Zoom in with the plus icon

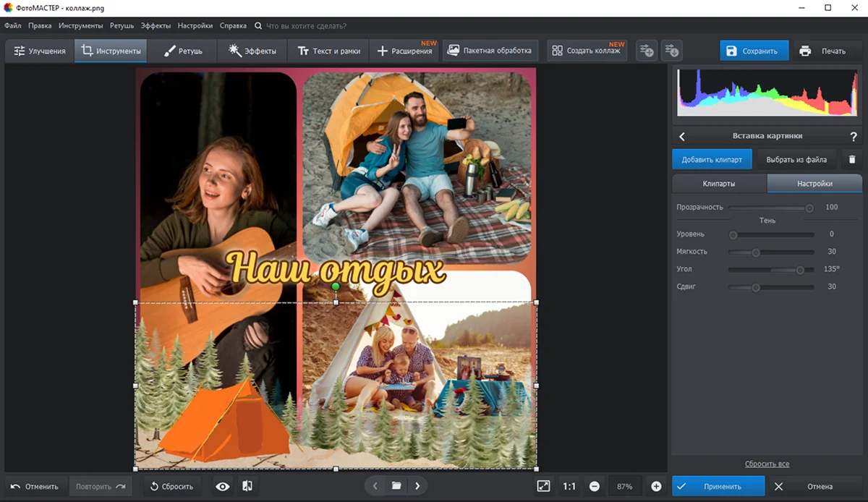pyautogui.click(x=656, y=486)
